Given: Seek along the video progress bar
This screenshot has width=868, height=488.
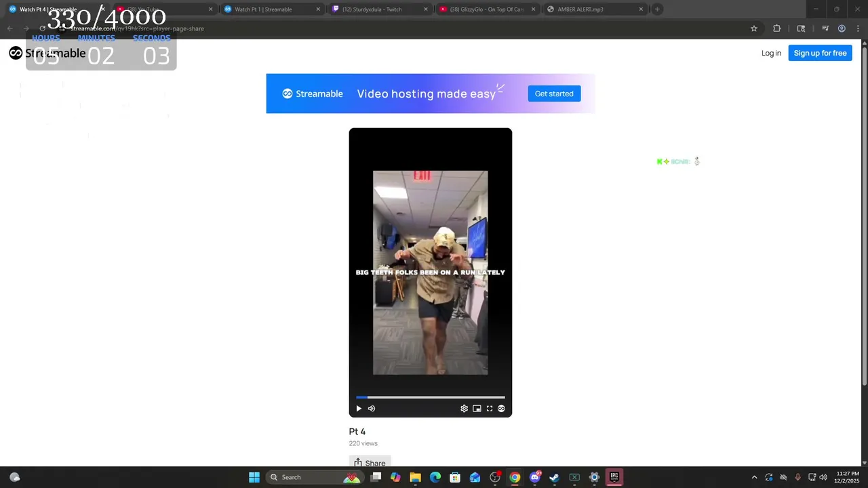Looking at the screenshot, I should point(431,397).
